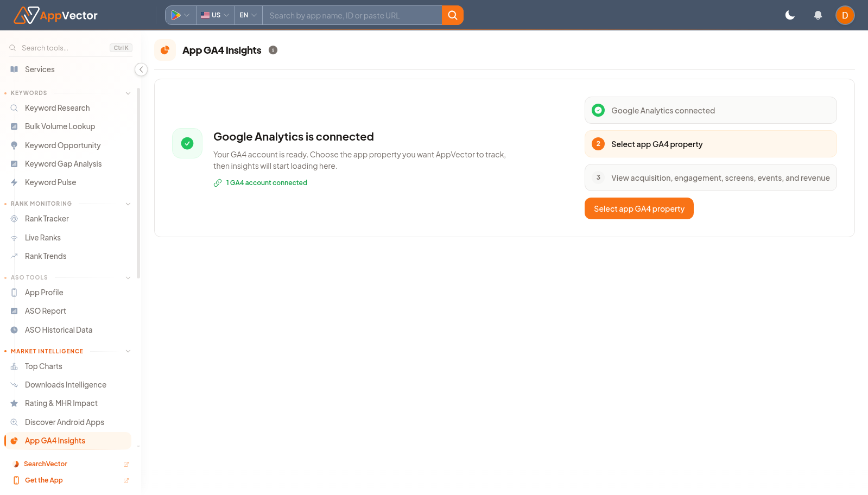Click the Keyword Opportunity bulb icon
Screen dimensions: 868x495
14,145
